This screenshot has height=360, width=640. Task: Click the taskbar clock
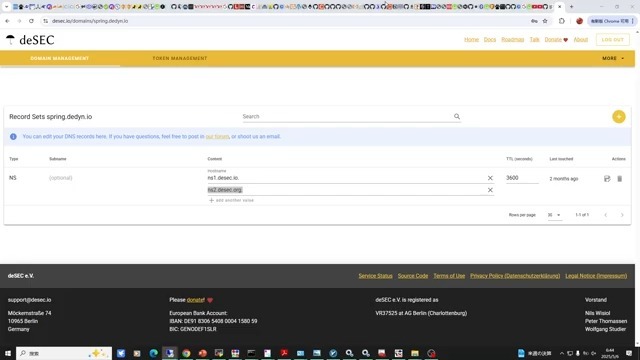pyautogui.click(x=609, y=353)
